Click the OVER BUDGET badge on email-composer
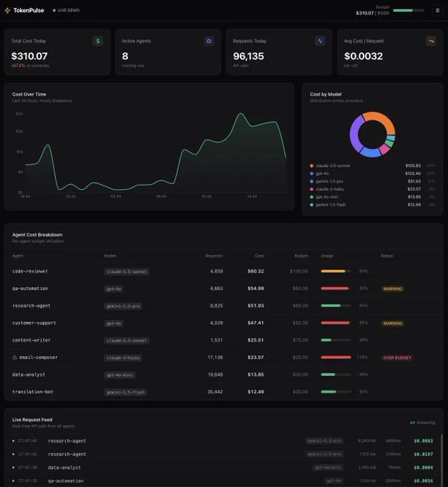The image size is (448, 487). (397, 358)
